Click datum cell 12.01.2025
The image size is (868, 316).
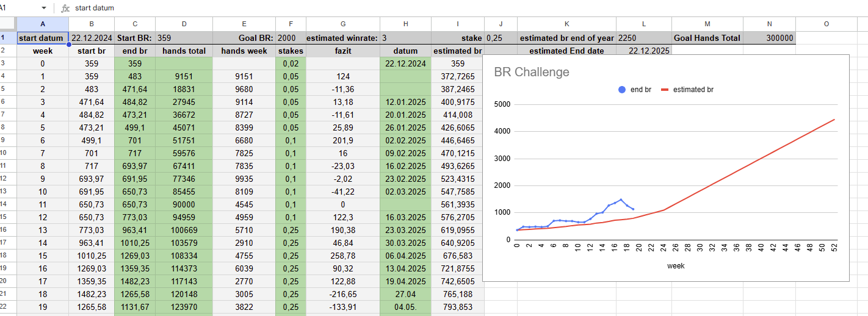coord(405,102)
